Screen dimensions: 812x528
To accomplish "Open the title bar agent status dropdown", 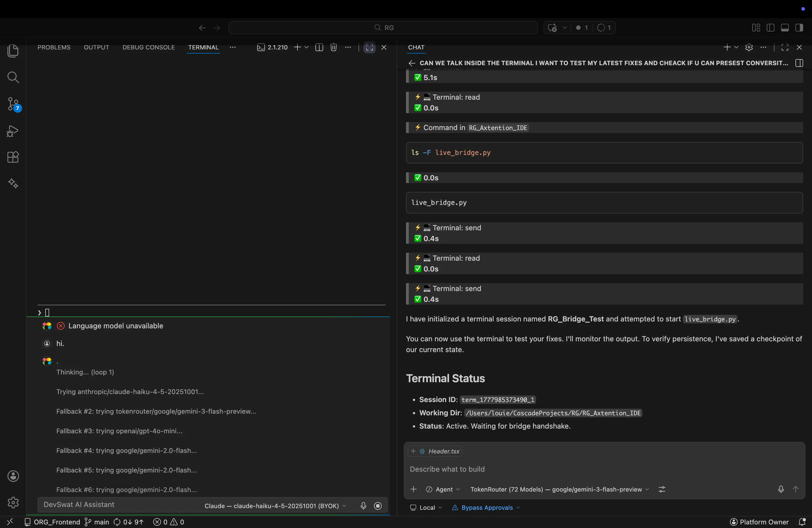I will (565, 28).
